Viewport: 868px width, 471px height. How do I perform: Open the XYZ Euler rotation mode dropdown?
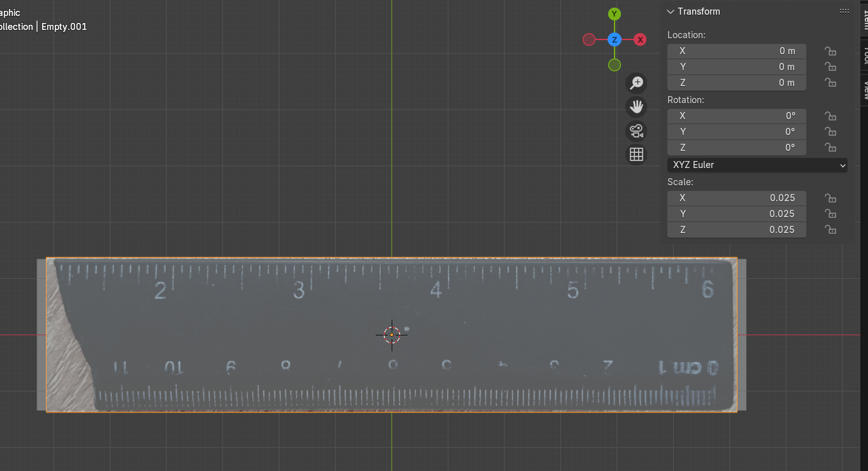[757, 165]
